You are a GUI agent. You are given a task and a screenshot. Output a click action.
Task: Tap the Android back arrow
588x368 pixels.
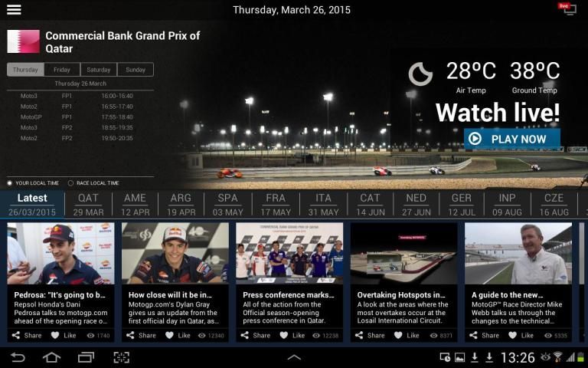point(18,357)
